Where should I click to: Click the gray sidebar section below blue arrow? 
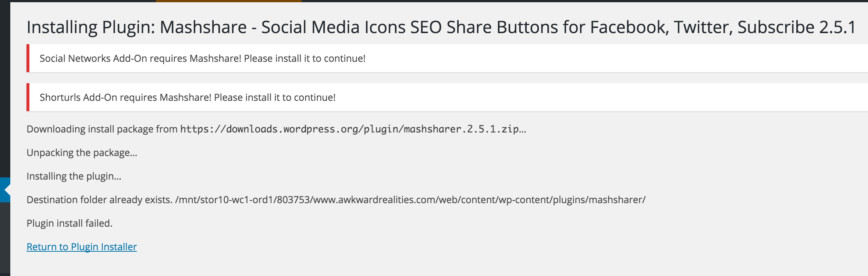click(x=5, y=239)
